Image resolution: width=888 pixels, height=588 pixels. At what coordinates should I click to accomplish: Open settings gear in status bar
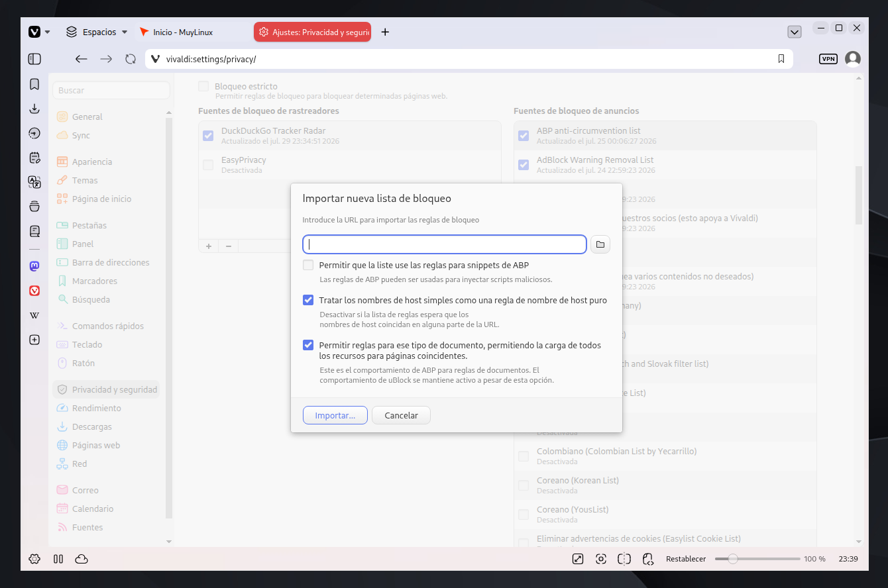pos(34,559)
